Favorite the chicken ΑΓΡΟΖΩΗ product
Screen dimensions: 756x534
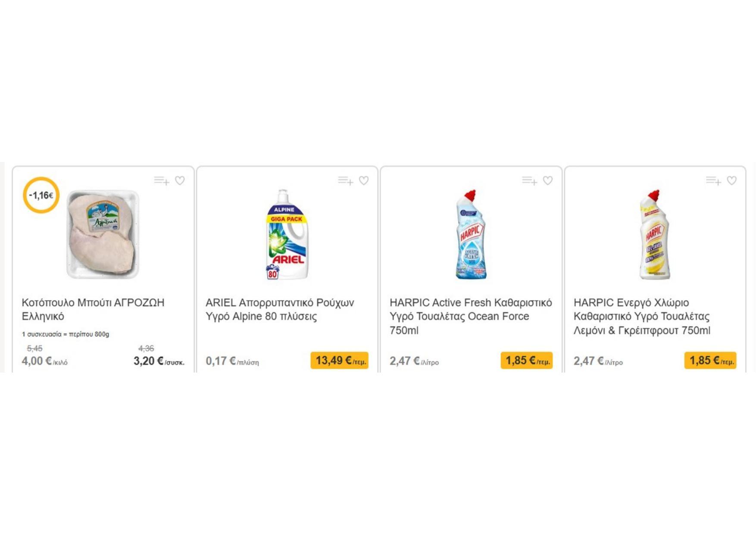pos(180,180)
